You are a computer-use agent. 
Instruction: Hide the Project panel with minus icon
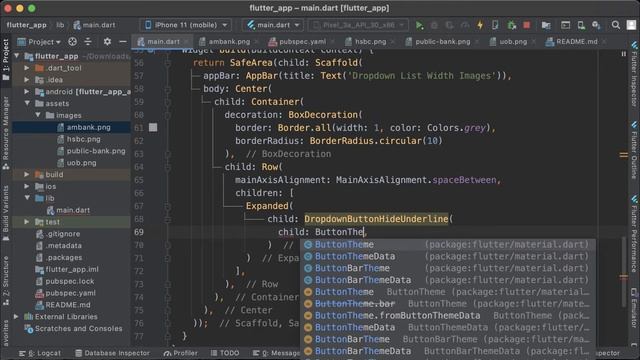[x=122, y=42]
